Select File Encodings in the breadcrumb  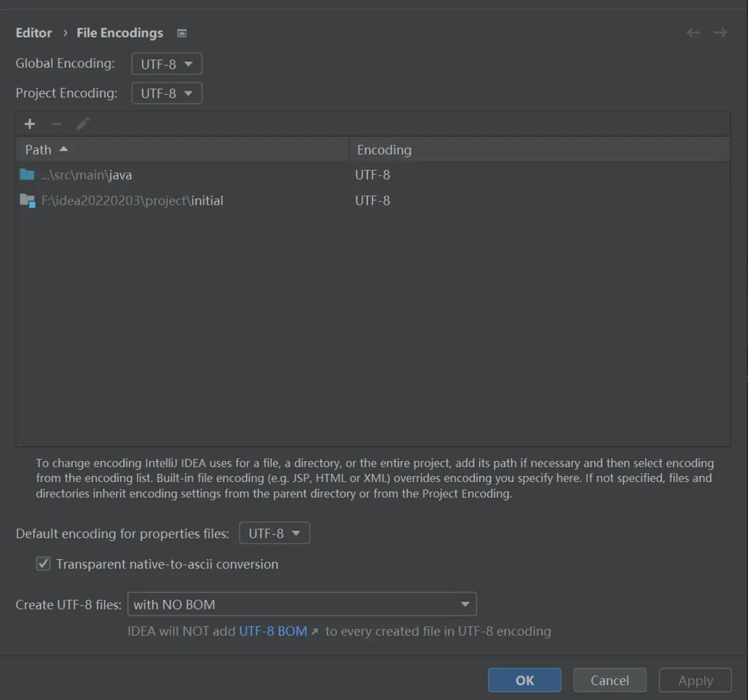(x=119, y=33)
